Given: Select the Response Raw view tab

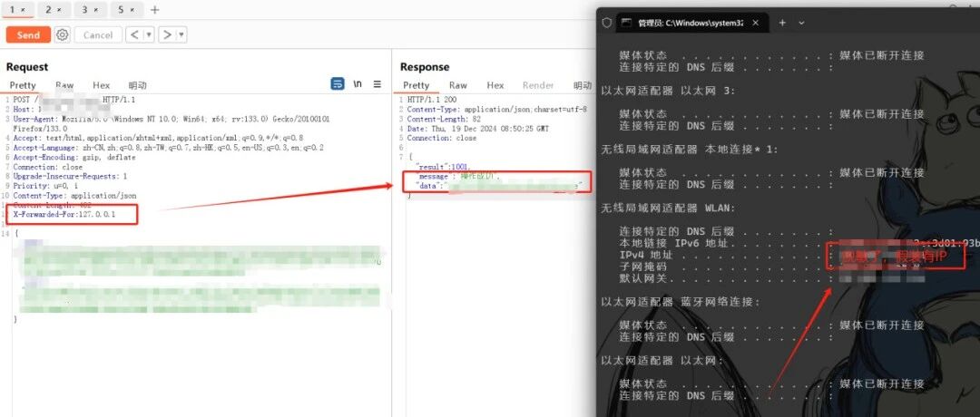Looking at the screenshot, I should 458,85.
